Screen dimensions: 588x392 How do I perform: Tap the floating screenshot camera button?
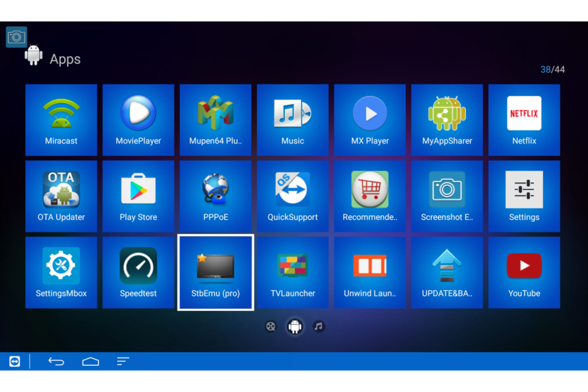point(16,37)
